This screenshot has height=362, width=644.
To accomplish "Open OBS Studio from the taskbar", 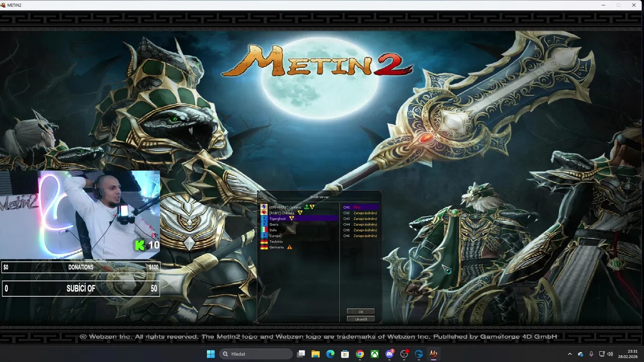I will pyautogui.click(x=404, y=354).
